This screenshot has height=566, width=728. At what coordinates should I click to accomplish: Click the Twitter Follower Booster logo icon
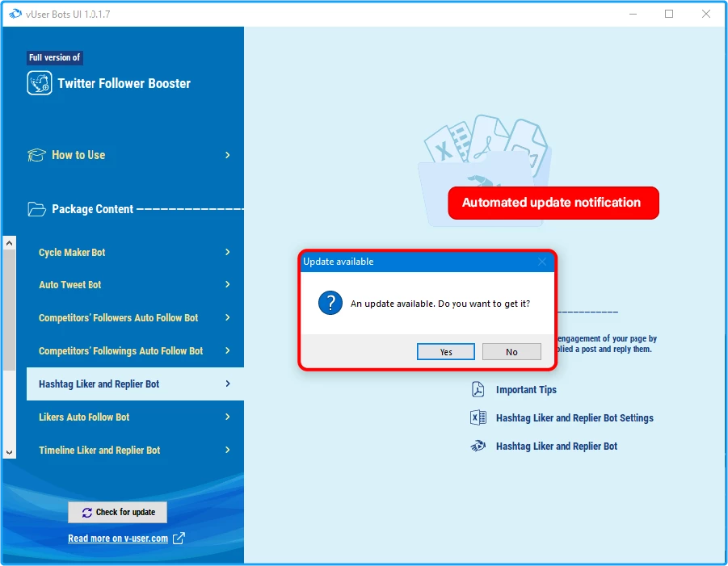coord(40,83)
